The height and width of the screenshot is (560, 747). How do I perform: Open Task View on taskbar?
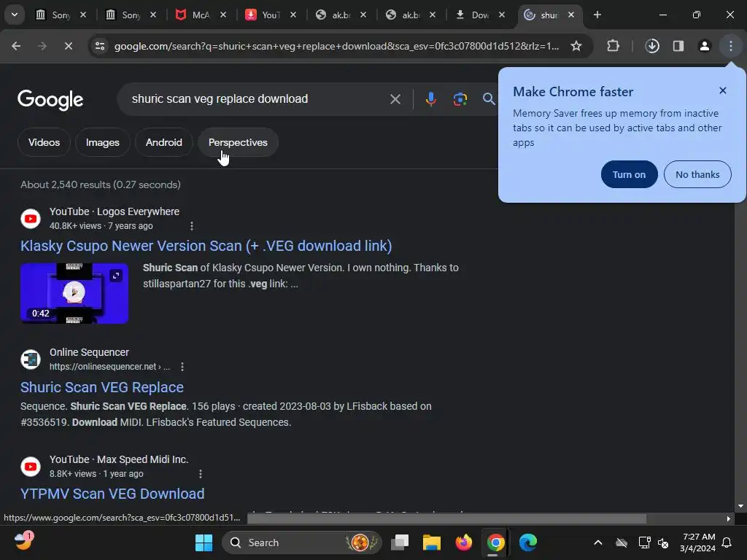coord(400,542)
